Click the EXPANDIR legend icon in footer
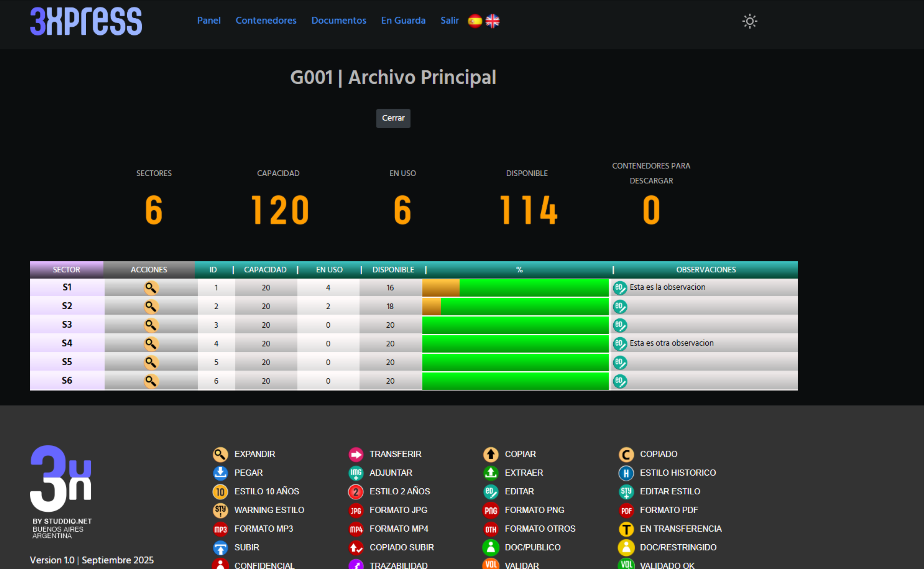This screenshot has width=924, height=569. (220, 455)
